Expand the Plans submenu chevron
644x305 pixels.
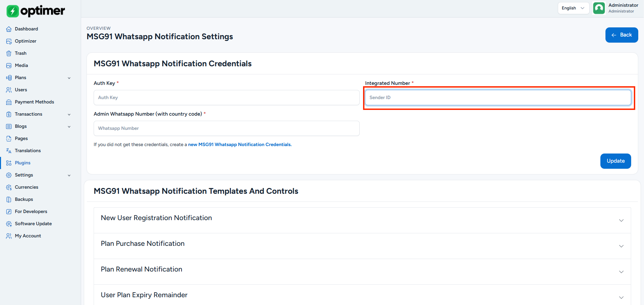pyautogui.click(x=69, y=78)
